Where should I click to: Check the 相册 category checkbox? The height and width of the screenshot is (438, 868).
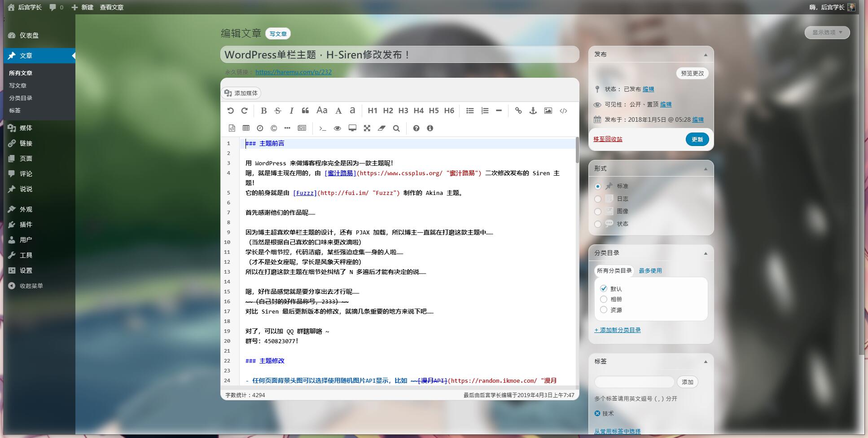coord(604,299)
